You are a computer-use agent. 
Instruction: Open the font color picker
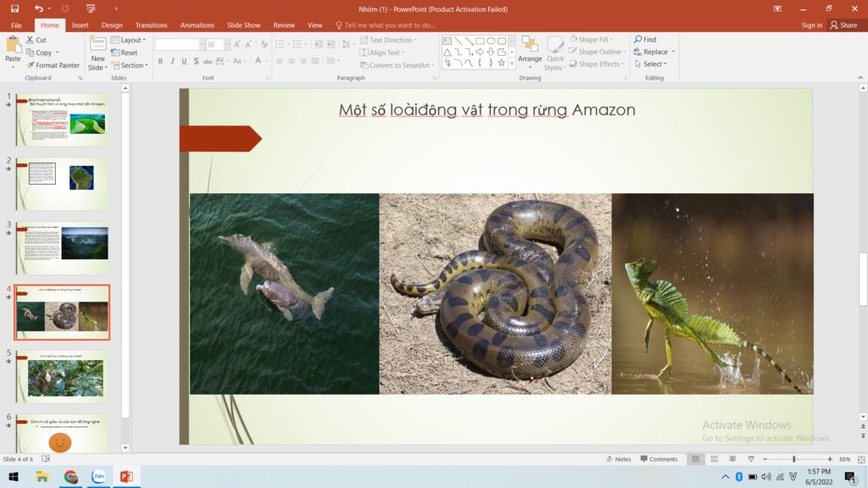click(266, 61)
